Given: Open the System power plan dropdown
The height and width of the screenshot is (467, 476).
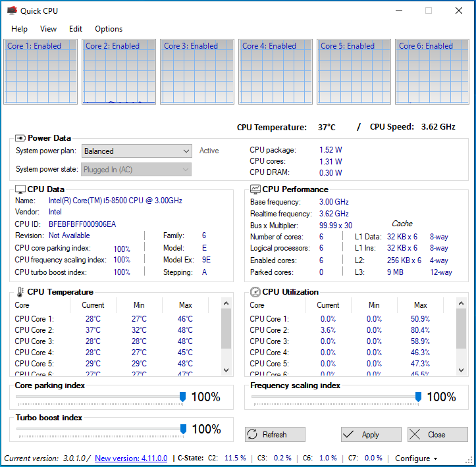Looking at the screenshot, I should coord(136,151).
